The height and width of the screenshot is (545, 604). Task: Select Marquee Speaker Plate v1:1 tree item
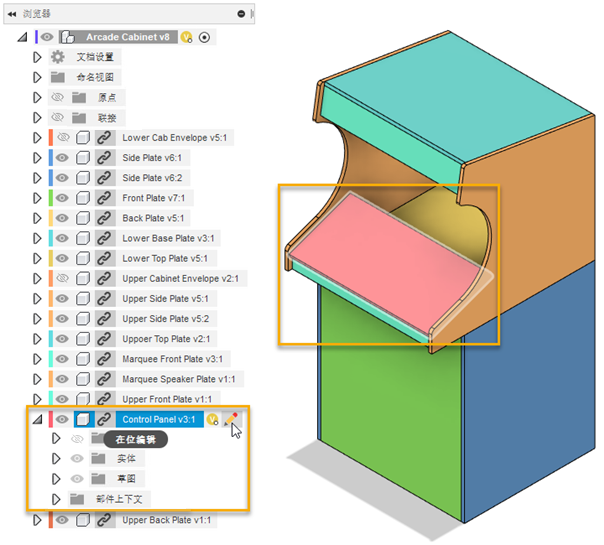click(x=179, y=379)
